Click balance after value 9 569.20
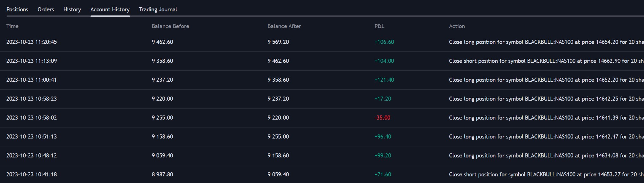Viewport: 644px width, 183px height. [x=278, y=42]
